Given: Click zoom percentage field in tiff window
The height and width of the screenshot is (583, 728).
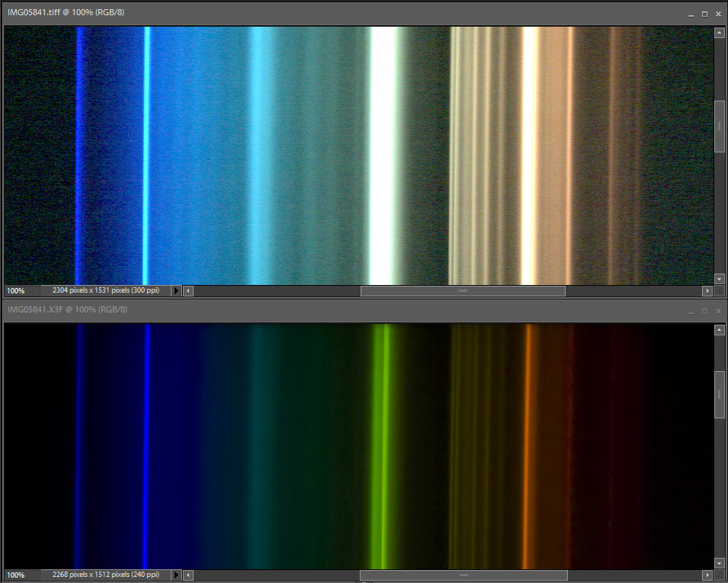Looking at the screenshot, I should [x=22, y=291].
